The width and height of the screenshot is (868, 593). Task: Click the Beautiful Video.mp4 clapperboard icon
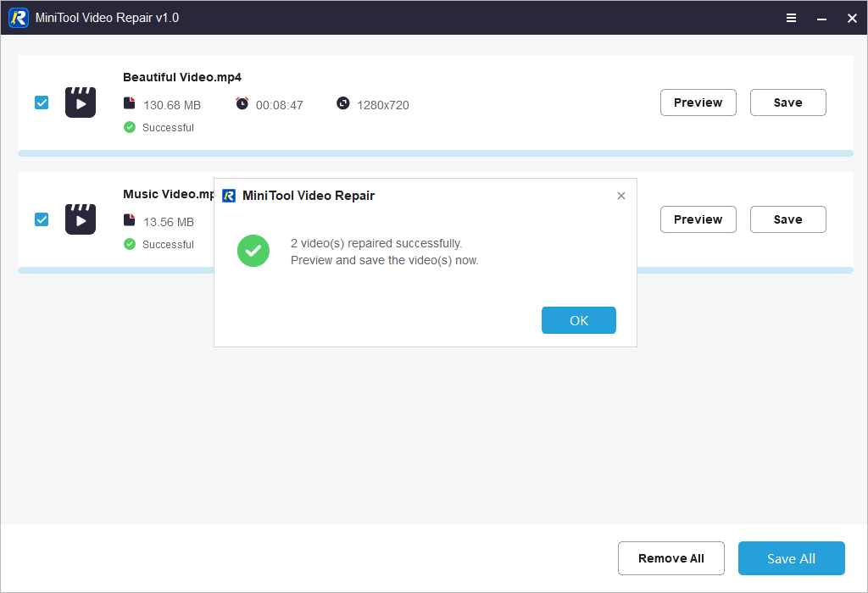81,103
